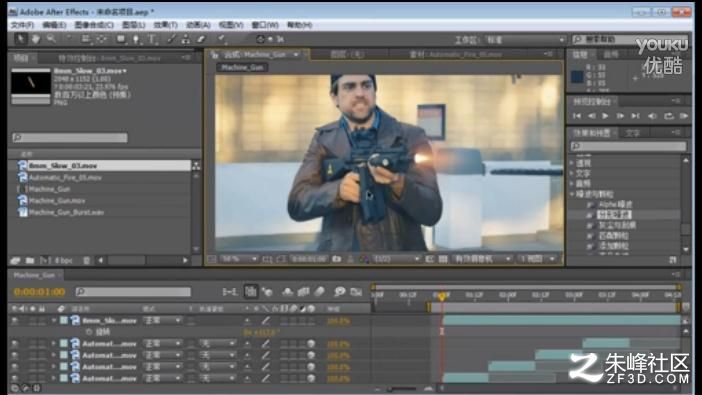Step forward one frame in preview panel

[x=620, y=116]
